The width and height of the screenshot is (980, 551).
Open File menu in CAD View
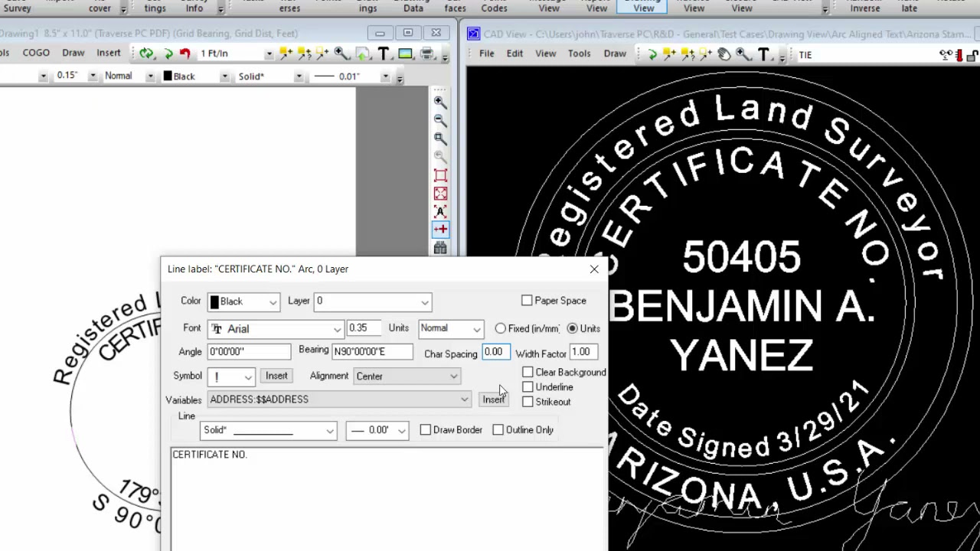pos(486,54)
